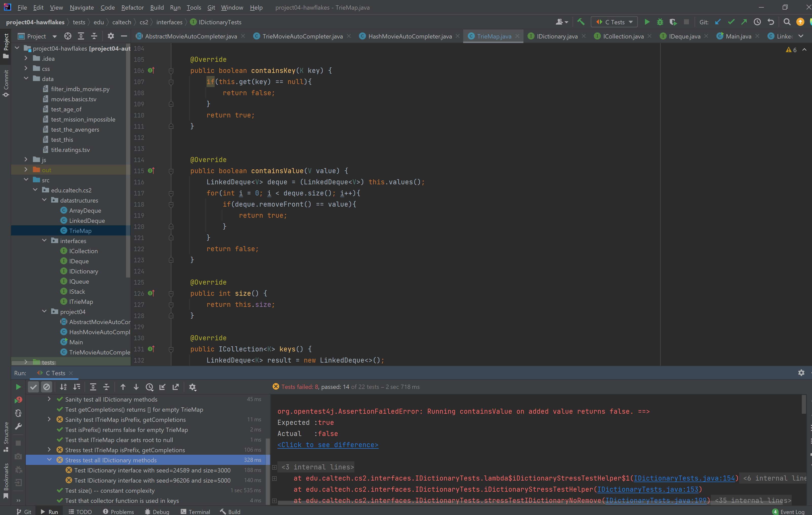Click Select Opened File target icon
Viewport: 812px width, 515px height.
click(x=68, y=36)
